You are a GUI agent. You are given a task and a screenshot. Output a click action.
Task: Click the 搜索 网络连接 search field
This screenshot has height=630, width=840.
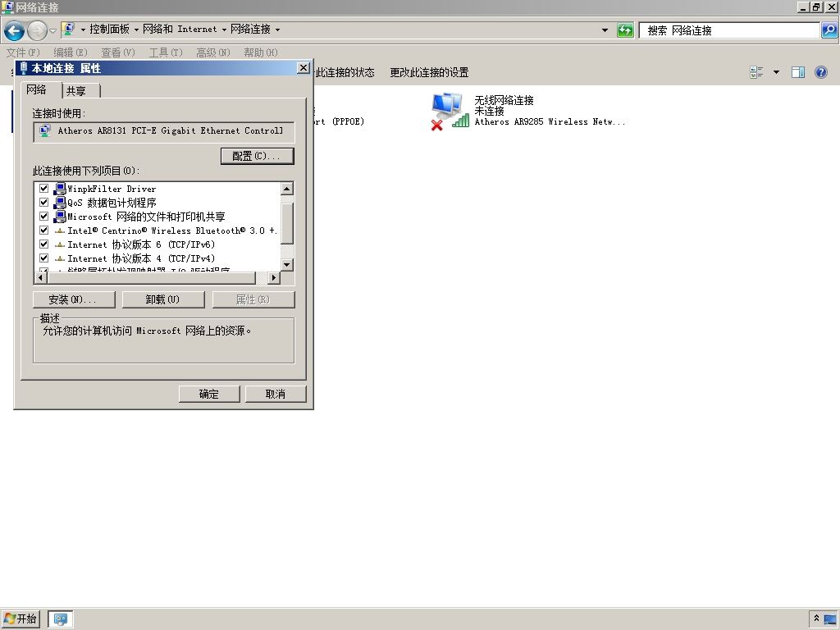tap(729, 30)
